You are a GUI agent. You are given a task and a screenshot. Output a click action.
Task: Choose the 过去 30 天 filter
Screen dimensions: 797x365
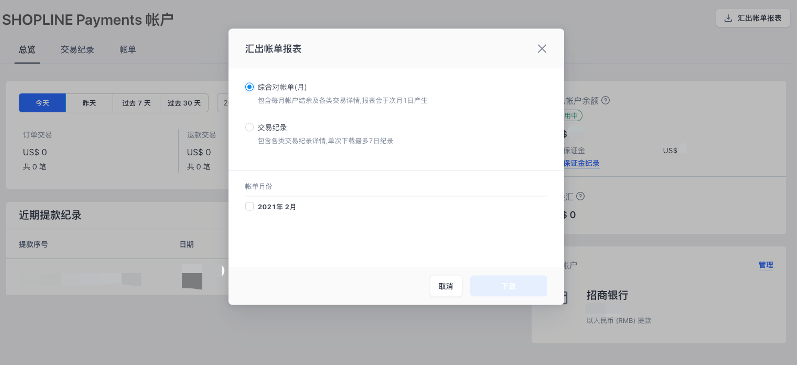(184, 103)
